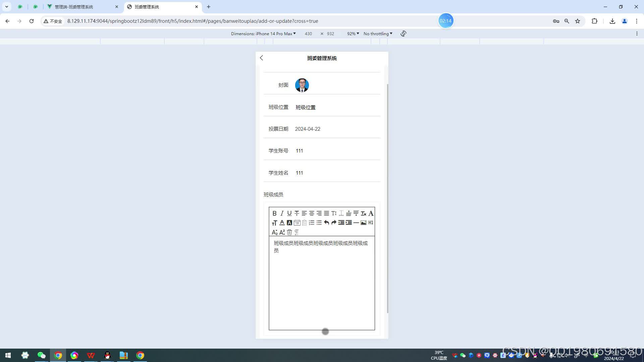Rotate the device orientation in DevTools
This screenshot has width=644, height=362.
(x=403, y=34)
